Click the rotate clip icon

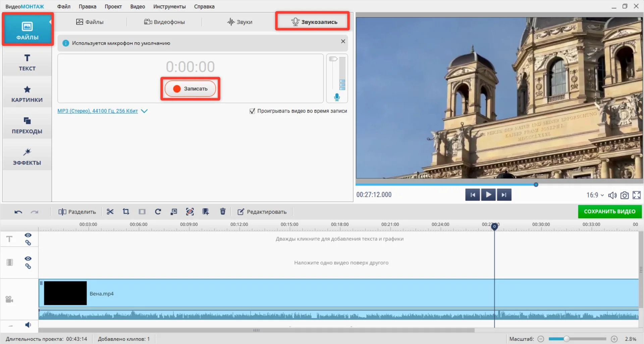click(x=158, y=212)
